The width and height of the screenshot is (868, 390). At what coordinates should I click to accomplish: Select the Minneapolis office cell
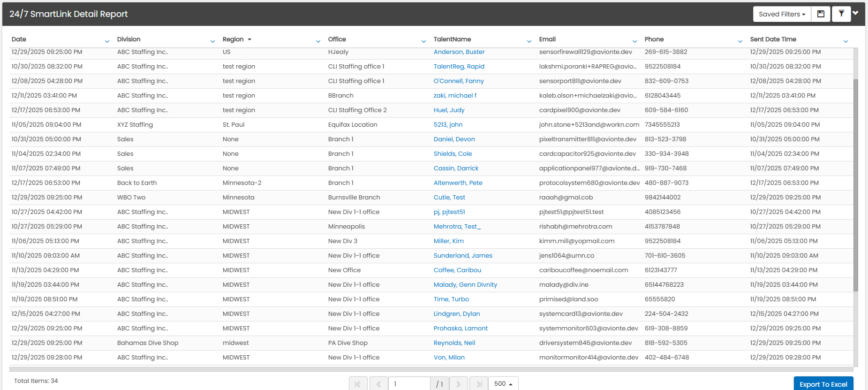pyautogui.click(x=347, y=227)
